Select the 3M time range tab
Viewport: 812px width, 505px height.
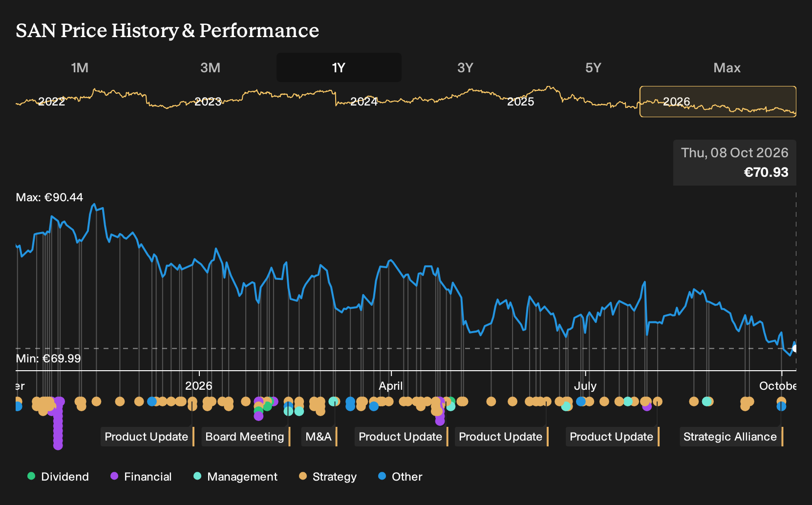click(x=210, y=68)
